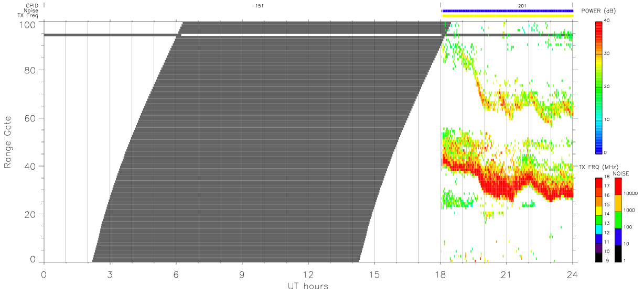This screenshot has height=297, width=644.
Task: Click the 9 tick label on UT hours axis
Action: [x=242, y=274]
